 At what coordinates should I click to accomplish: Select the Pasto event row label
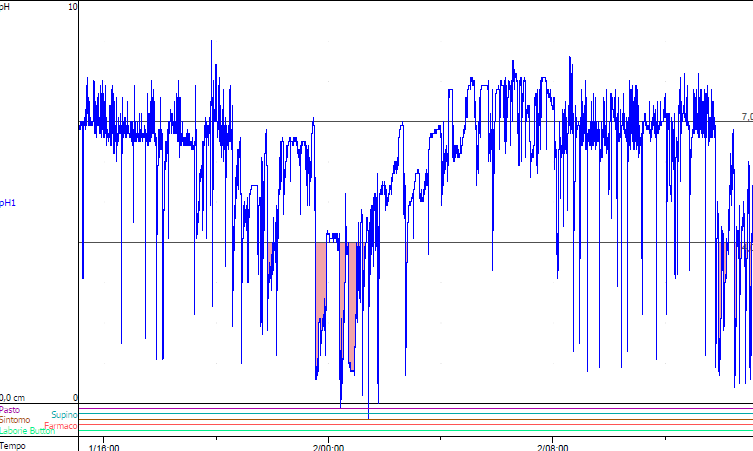(x=10, y=410)
